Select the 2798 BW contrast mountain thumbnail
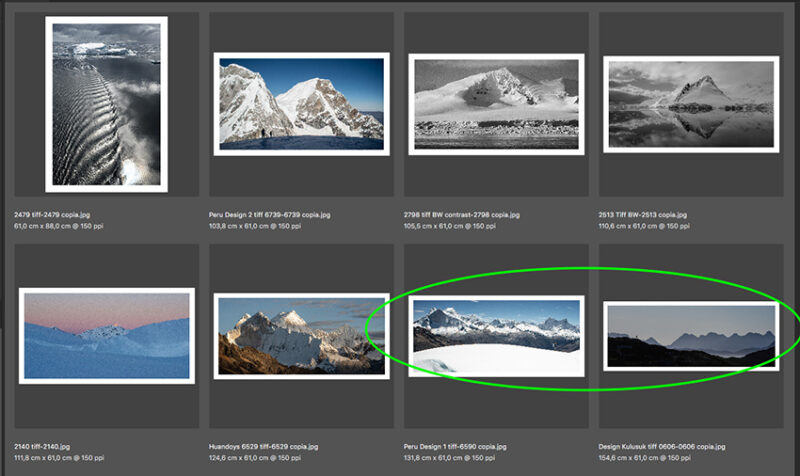This screenshot has width=800, height=476. pos(496,104)
